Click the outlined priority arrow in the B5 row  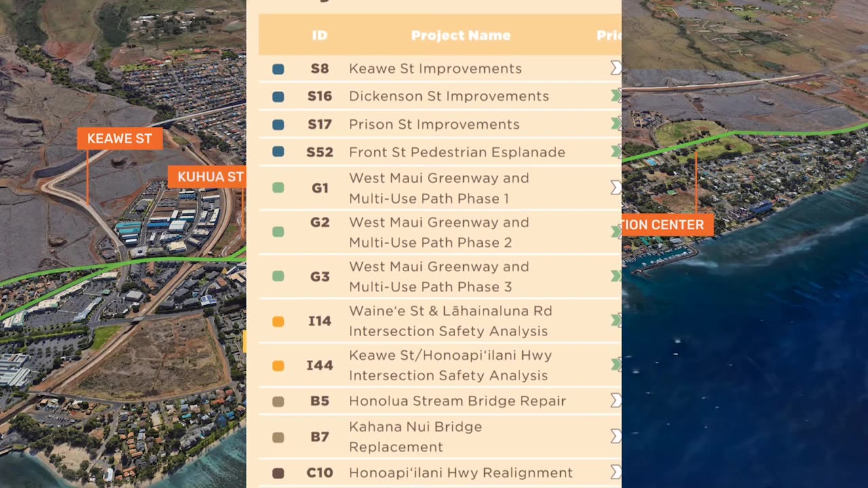tap(616, 400)
